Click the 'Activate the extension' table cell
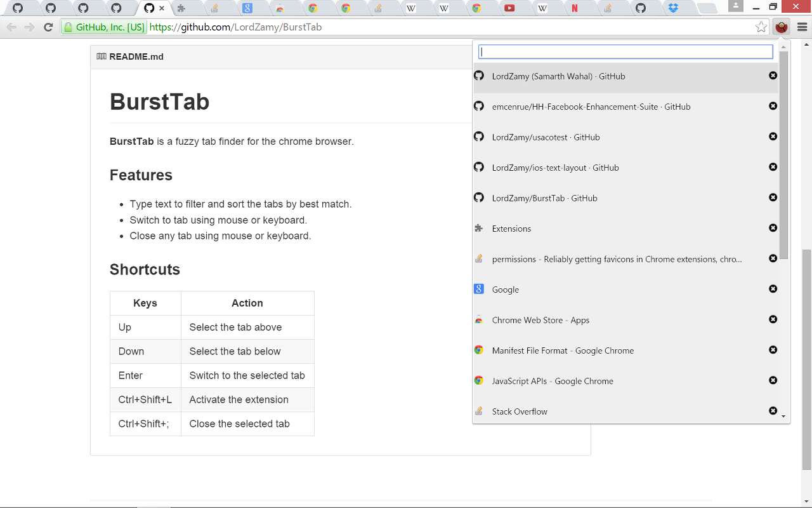 [247, 399]
